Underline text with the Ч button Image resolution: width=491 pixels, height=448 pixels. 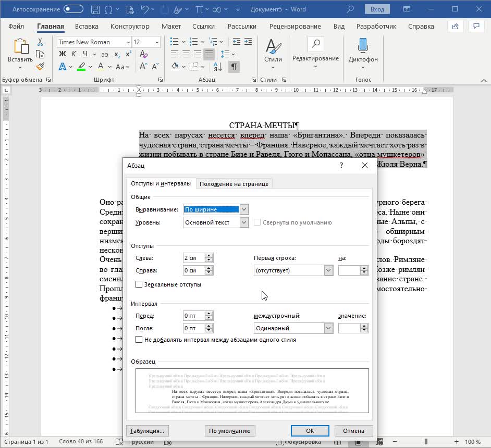click(x=85, y=54)
